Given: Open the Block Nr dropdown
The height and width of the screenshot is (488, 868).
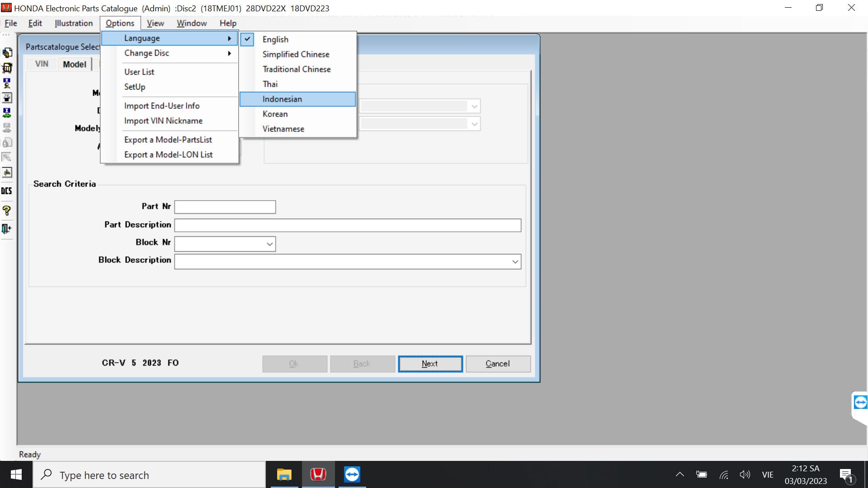Looking at the screenshot, I should [x=269, y=244].
